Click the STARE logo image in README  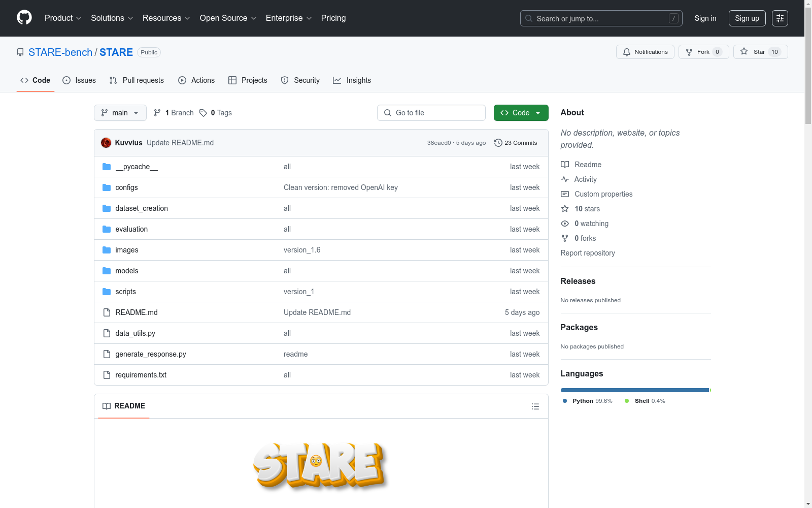click(x=320, y=465)
